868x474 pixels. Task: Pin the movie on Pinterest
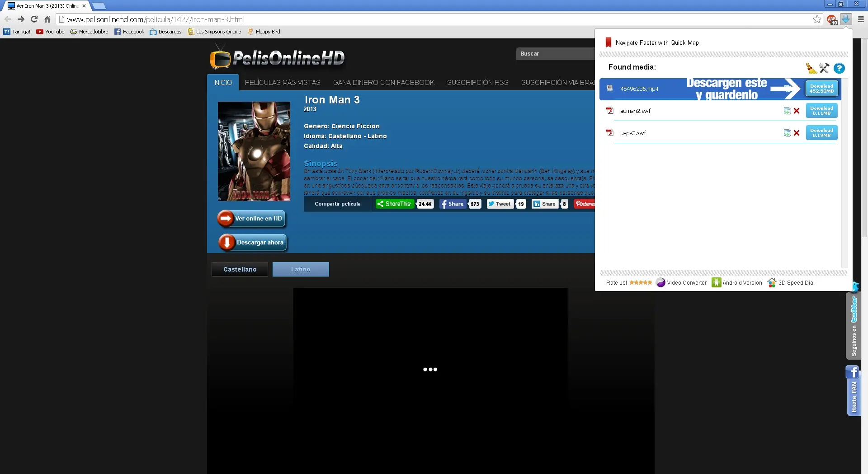click(584, 204)
